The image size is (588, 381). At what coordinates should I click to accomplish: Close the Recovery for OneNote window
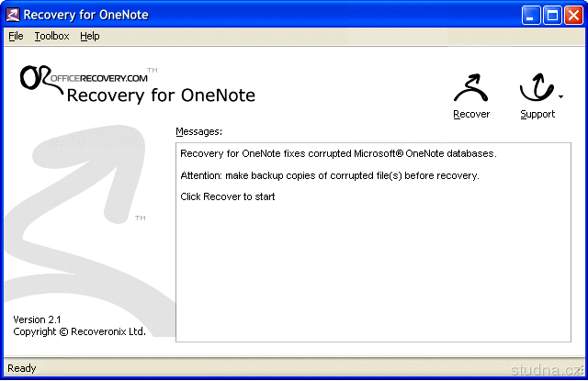pyautogui.click(x=573, y=16)
